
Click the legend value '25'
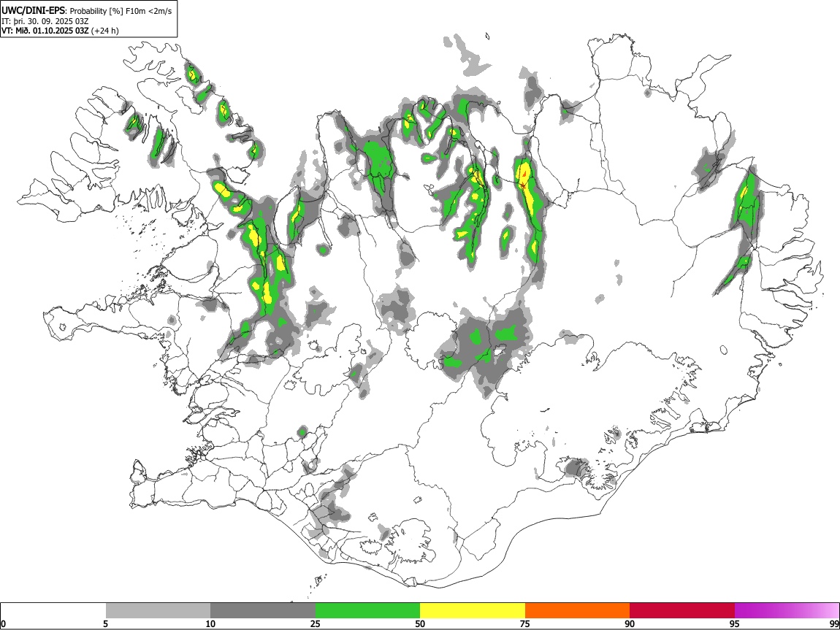(x=316, y=623)
